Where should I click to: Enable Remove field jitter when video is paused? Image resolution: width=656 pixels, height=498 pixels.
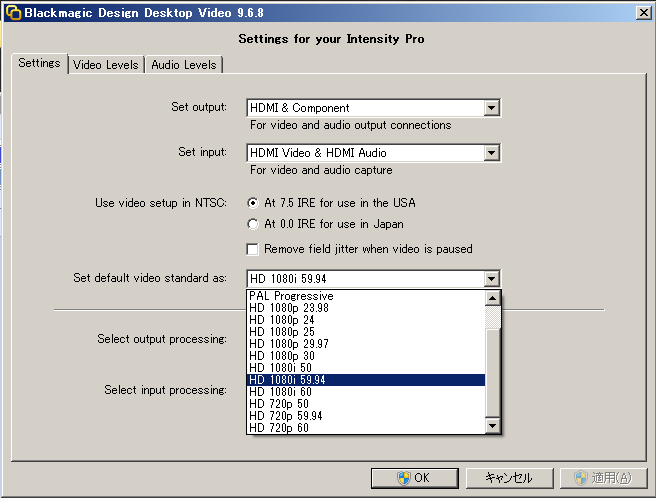[x=253, y=249]
